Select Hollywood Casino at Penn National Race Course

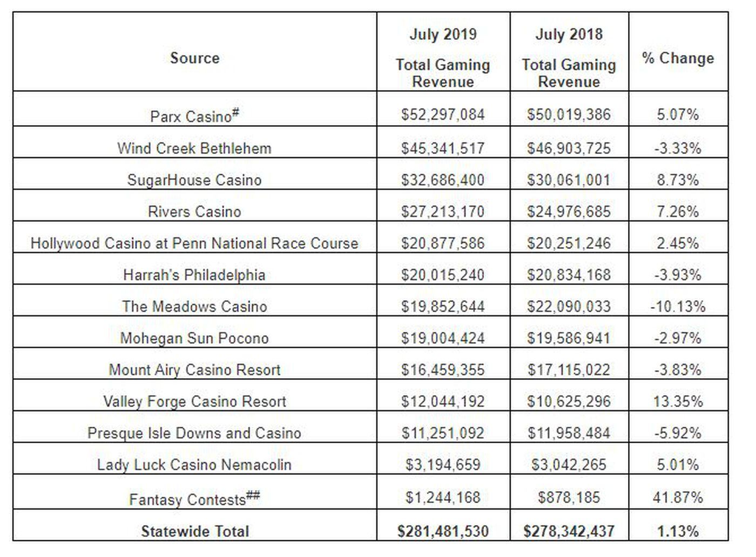(194, 243)
